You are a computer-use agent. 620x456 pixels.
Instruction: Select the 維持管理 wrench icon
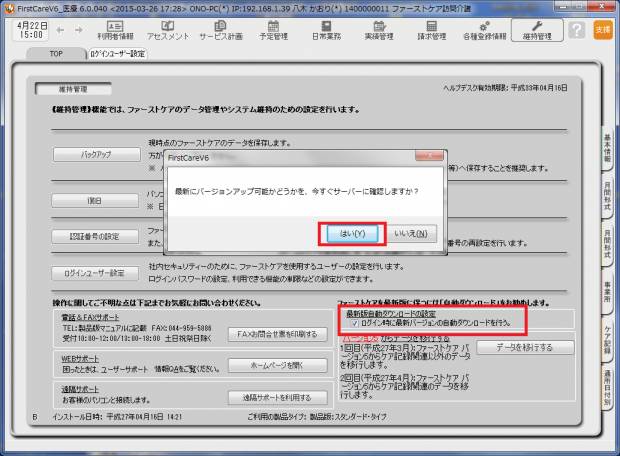click(537, 30)
